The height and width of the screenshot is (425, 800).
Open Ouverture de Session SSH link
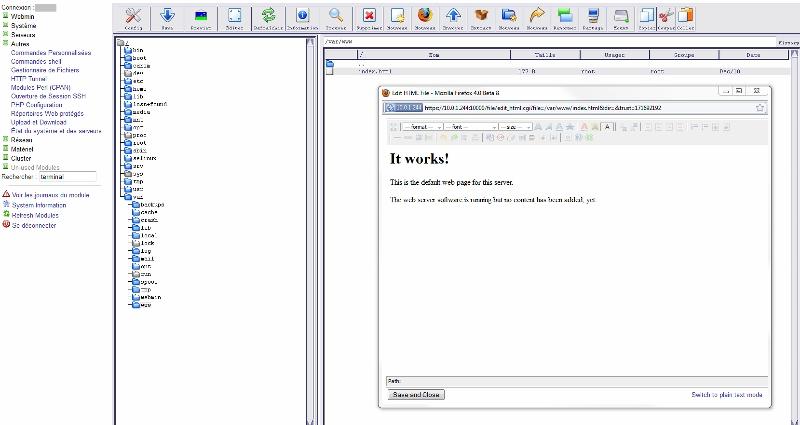tap(48, 96)
